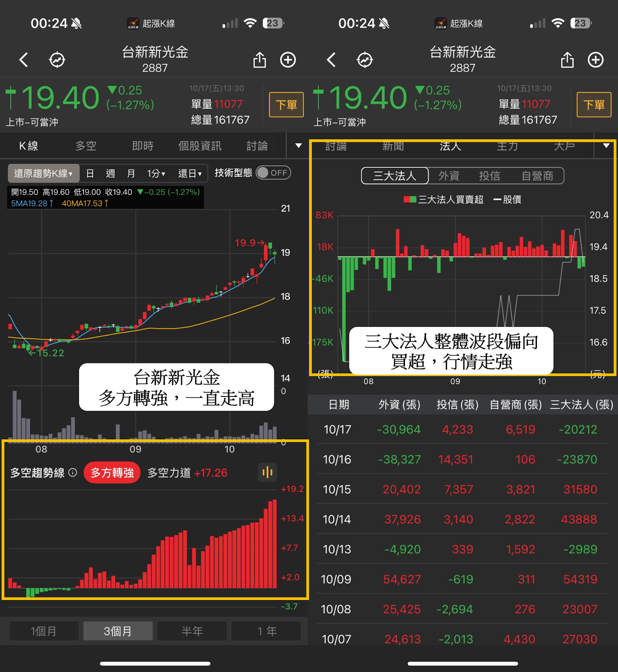The image size is (618, 672).
Task: Go back using right screen's back arrow
Action: click(331, 60)
